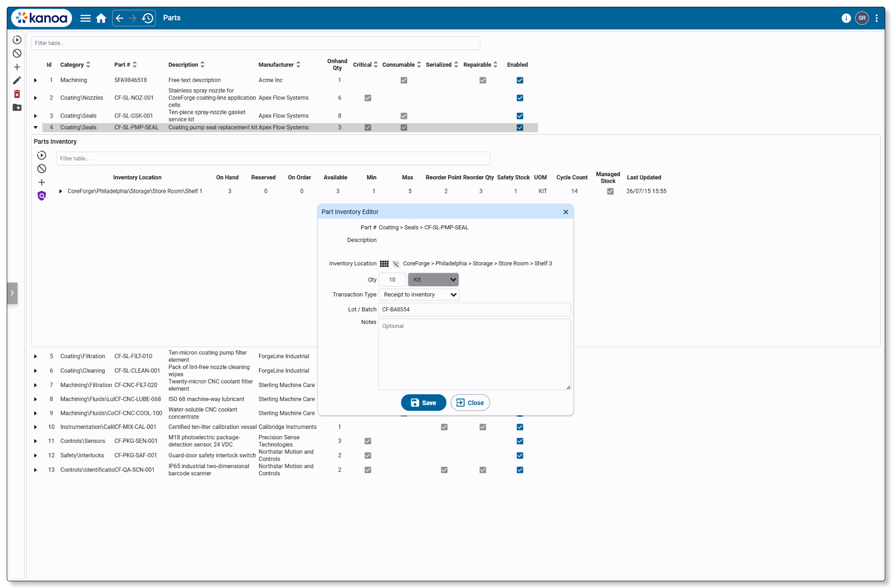Click the top Parts Filter table field
892x588 pixels.
pyautogui.click(x=255, y=43)
